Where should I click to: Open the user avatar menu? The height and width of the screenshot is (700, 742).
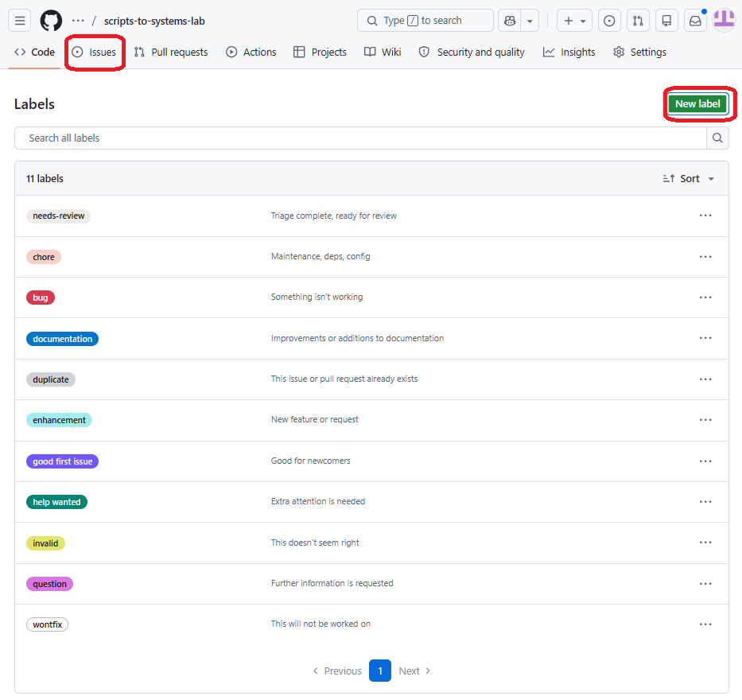coord(724,21)
